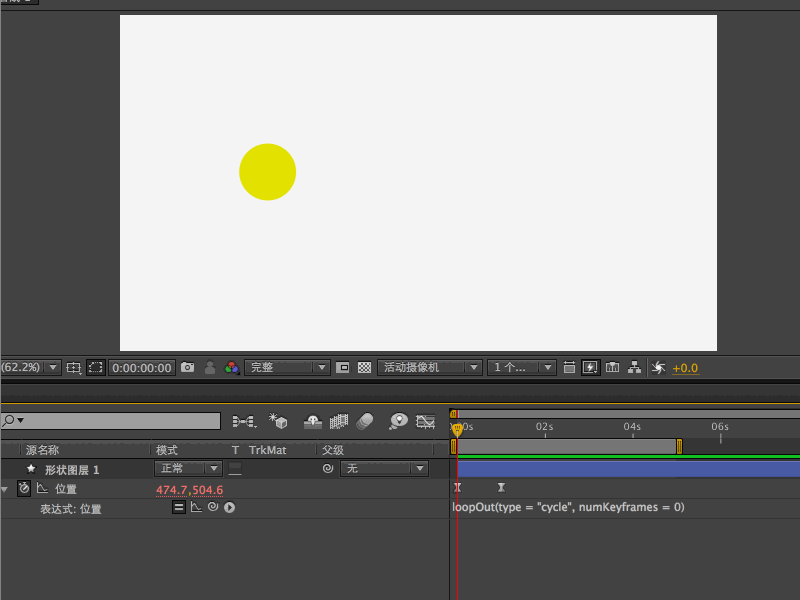Click the 02s mark on time ruler
The width and height of the screenshot is (800, 600).
click(x=544, y=427)
